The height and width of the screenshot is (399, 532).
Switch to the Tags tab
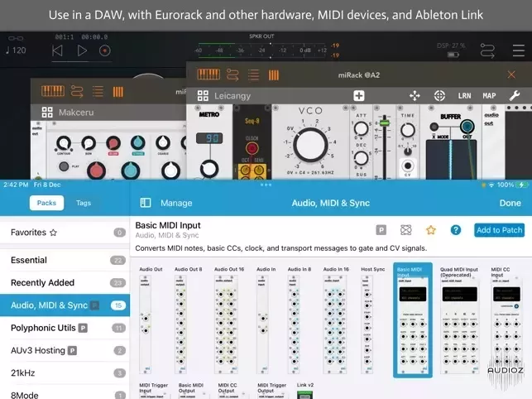(84, 203)
